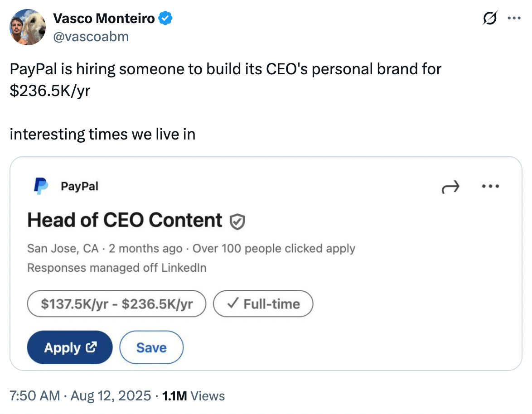The width and height of the screenshot is (532, 414).
Task: Click the checkmark on the Full-time pill
Action: 232,303
